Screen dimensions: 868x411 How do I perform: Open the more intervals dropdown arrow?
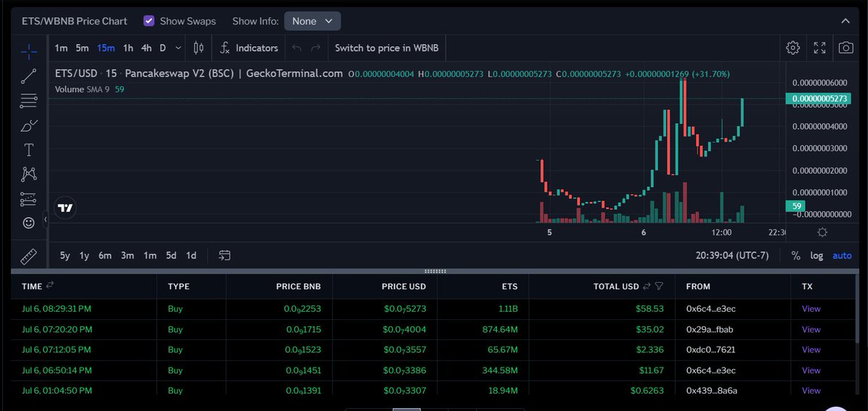178,48
